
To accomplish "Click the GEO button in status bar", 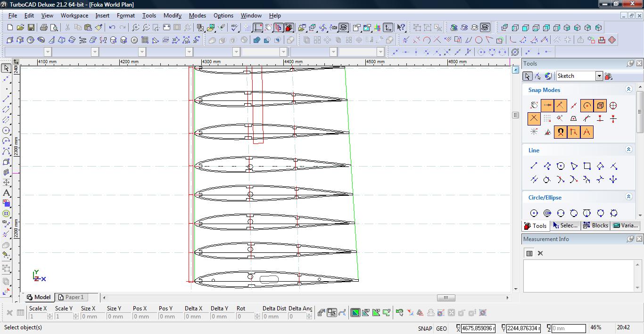I will coord(441,328).
